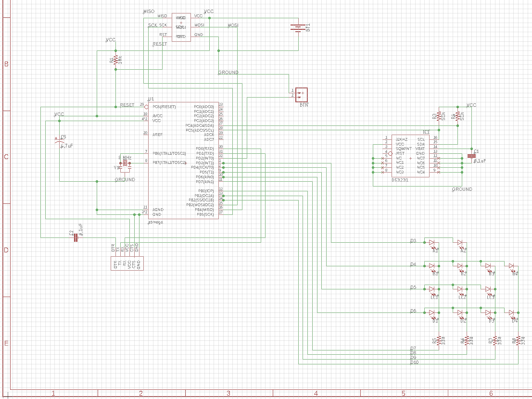Click the DS3231 IC1 chip body
Screen dimensions: 532x399
[410, 156]
